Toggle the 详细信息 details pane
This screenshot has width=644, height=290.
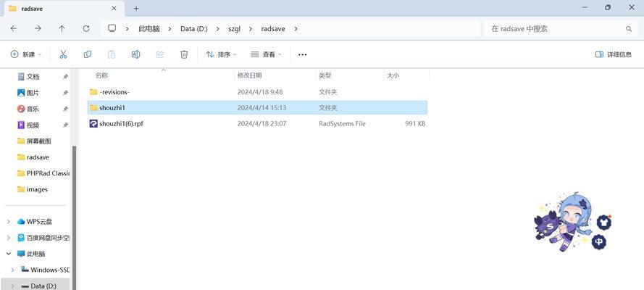(613, 54)
